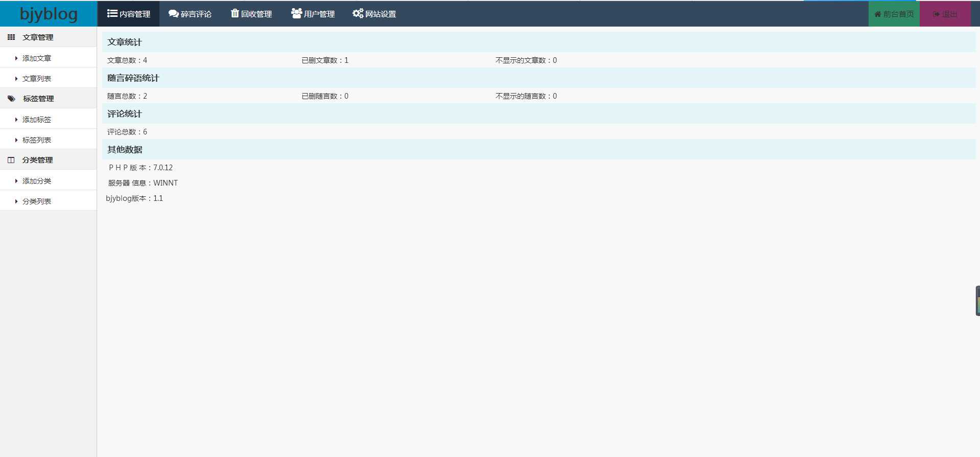Open the 添加标签 sidebar link
This screenshot has height=457, width=980.
(49, 119)
